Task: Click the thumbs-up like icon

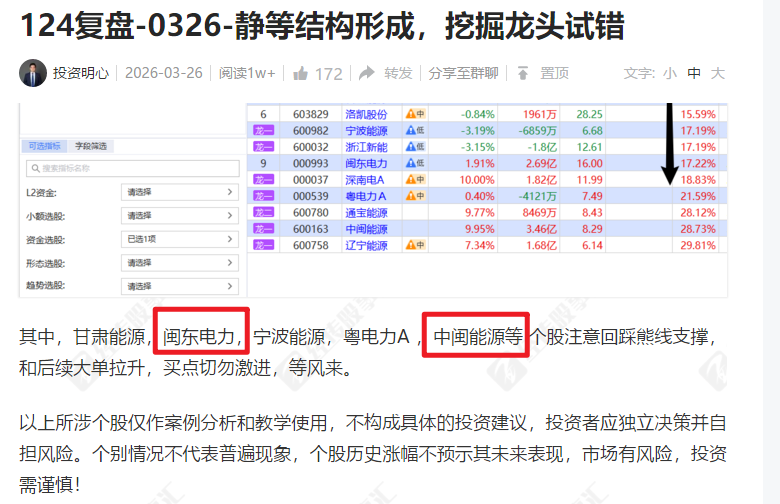Action: tap(300, 73)
